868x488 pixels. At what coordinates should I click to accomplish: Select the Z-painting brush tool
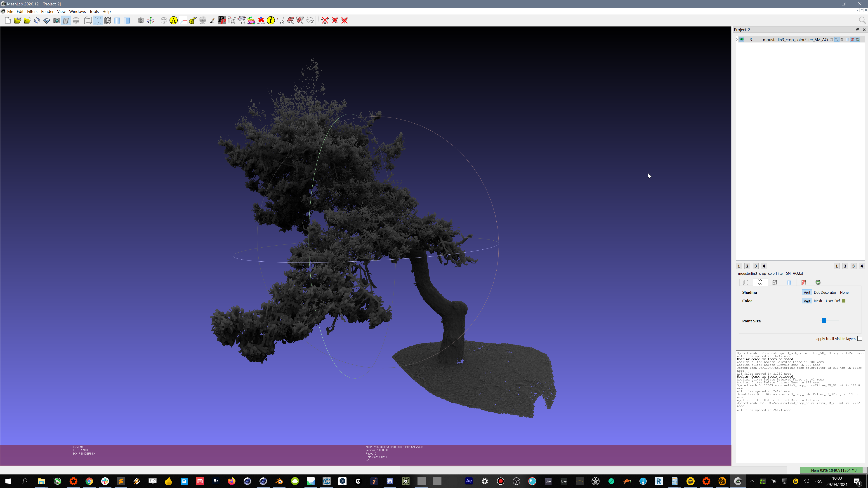point(213,21)
